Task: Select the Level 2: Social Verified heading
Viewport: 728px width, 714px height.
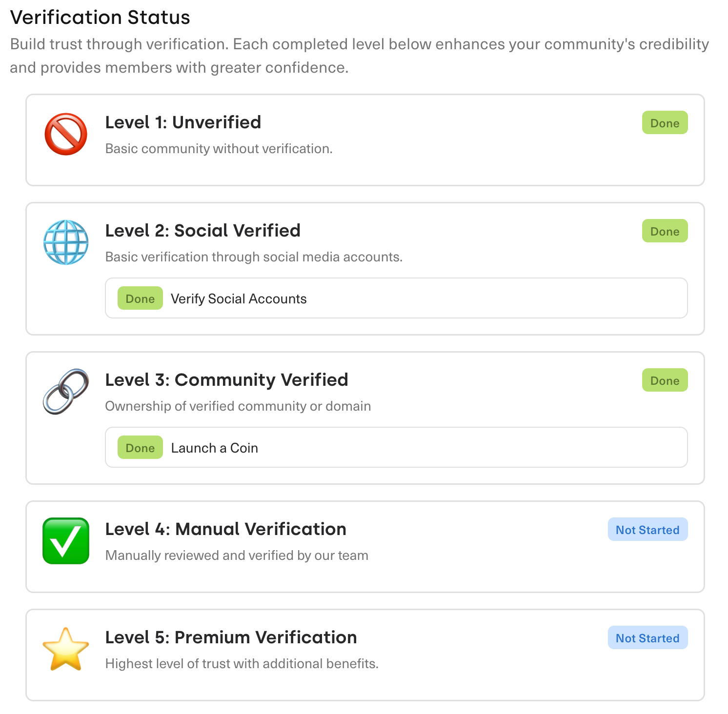Action: coord(203,231)
